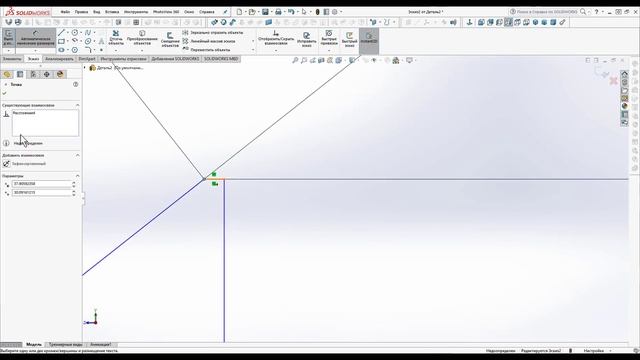Viewport: 640px width, 360px height.
Task: Click Linear Sketch Pattern tool
Action: 209,41
